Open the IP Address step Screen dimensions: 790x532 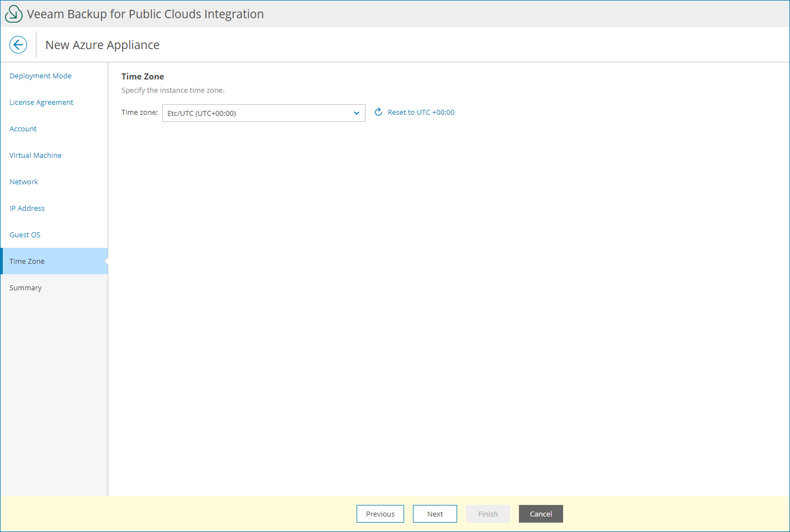(27, 209)
